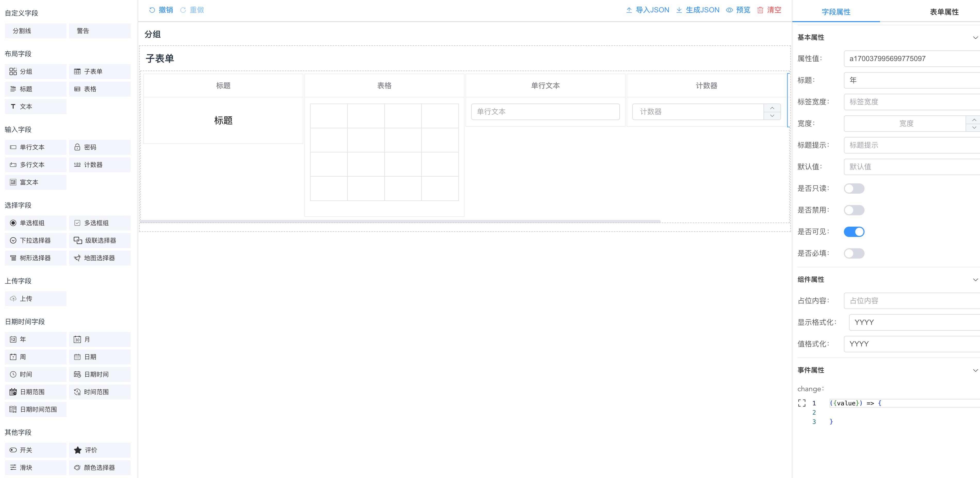This screenshot has width=980, height=478.
Task: Open the 预览 preview
Action: pyautogui.click(x=738, y=10)
